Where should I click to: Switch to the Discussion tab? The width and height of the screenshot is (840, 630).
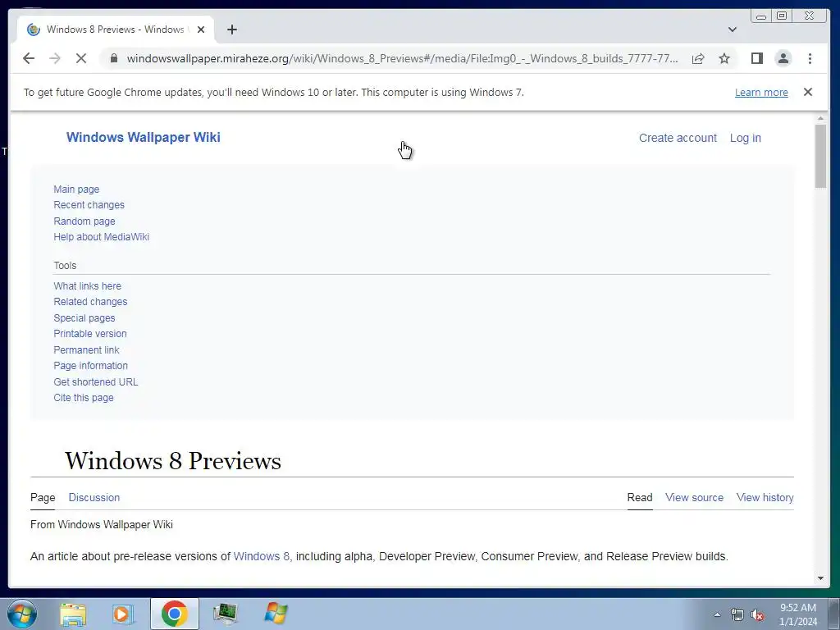click(94, 498)
